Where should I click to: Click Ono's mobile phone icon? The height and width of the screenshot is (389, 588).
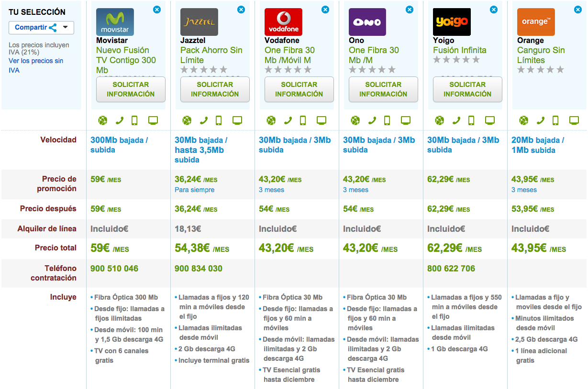(387, 120)
